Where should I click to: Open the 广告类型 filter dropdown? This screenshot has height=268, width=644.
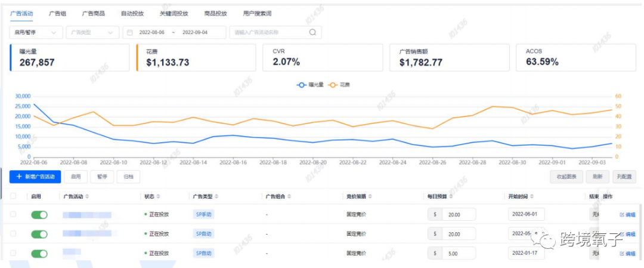(92, 32)
